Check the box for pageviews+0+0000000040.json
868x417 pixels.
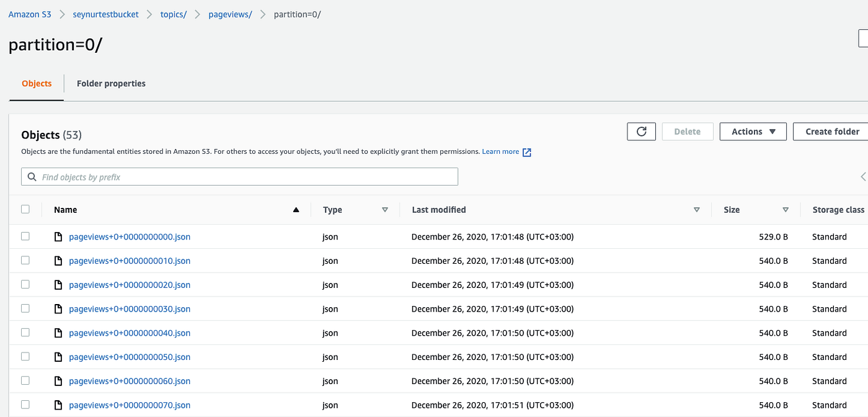click(25, 332)
